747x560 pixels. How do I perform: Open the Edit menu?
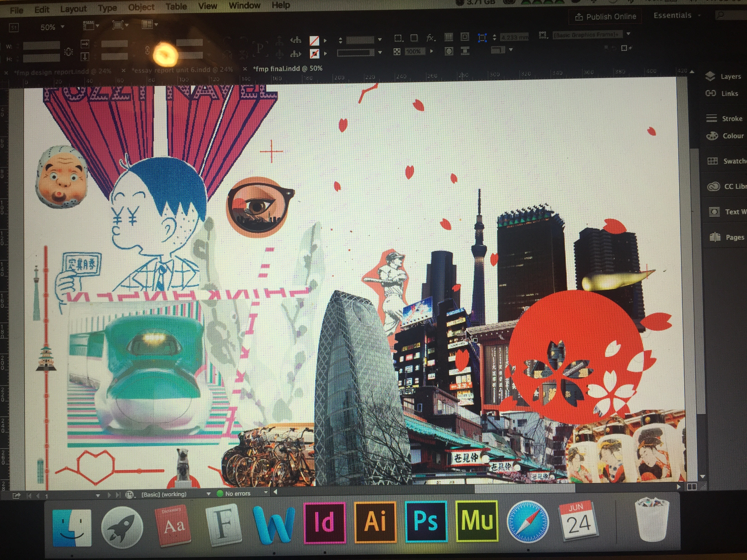pyautogui.click(x=42, y=9)
